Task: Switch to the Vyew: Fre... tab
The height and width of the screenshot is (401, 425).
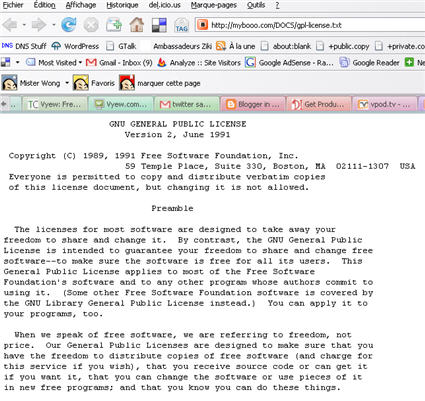Action: coord(54,104)
